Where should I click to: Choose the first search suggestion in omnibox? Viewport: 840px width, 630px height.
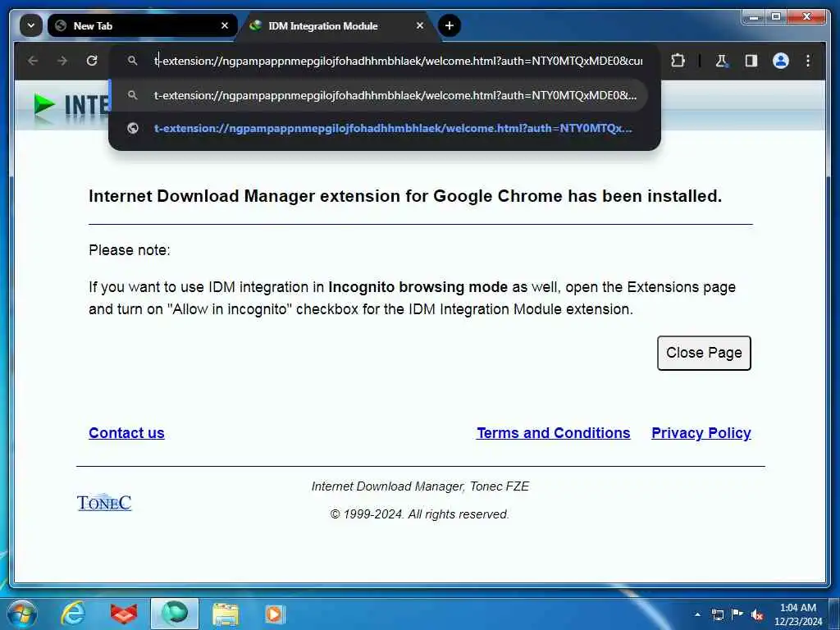click(379, 95)
